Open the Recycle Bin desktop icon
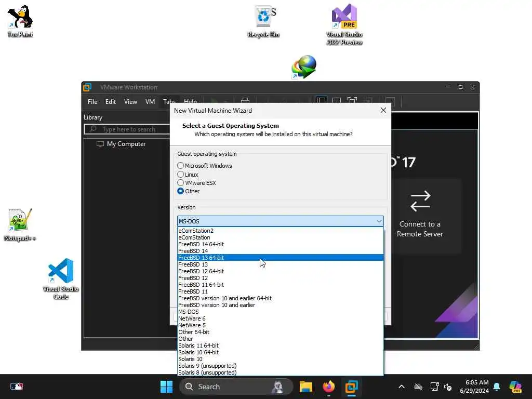532x399 pixels. (263, 21)
